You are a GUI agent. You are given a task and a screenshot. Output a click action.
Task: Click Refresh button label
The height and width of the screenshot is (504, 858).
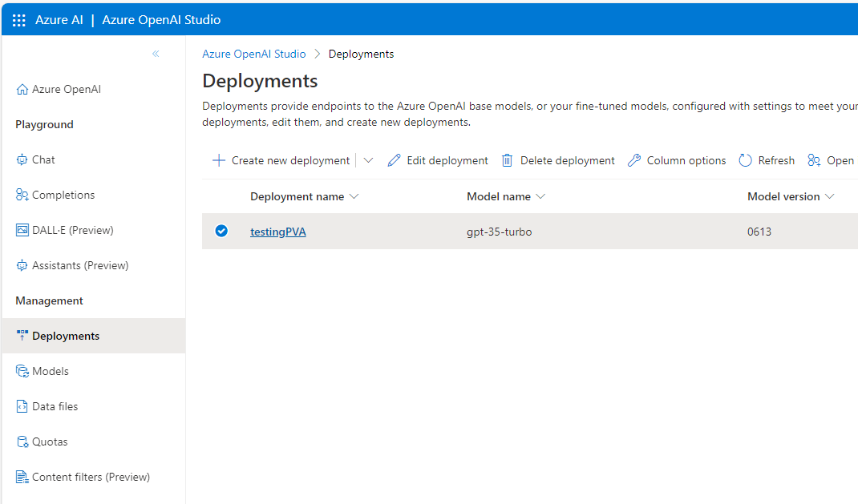776,160
